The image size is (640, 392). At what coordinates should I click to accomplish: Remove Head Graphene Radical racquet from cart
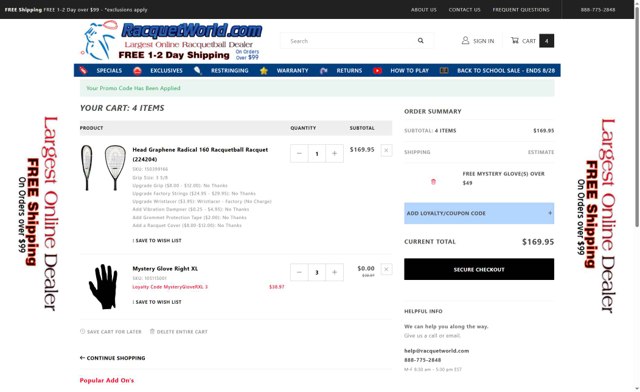[386, 150]
